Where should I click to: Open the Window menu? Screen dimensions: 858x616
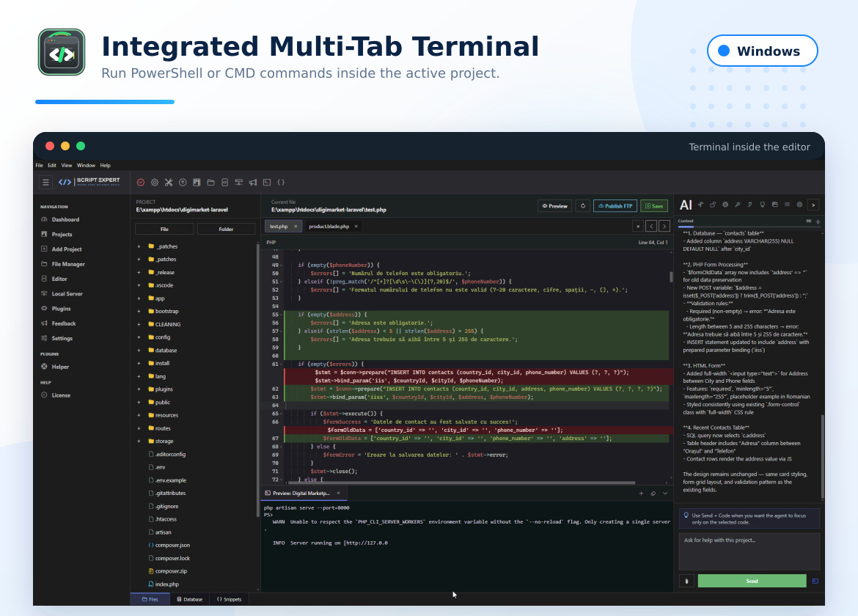coord(86,165)
